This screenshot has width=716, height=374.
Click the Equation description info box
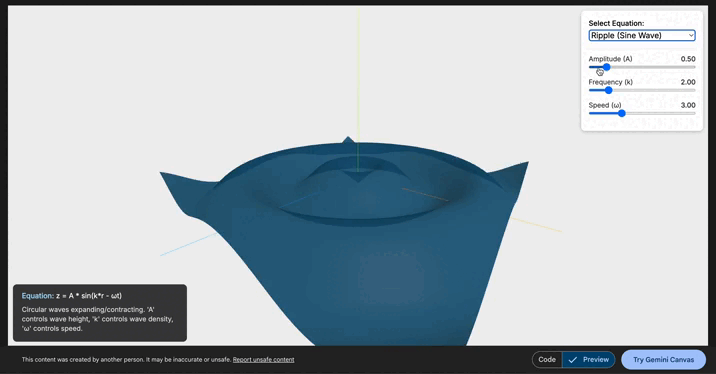(100, 313)
